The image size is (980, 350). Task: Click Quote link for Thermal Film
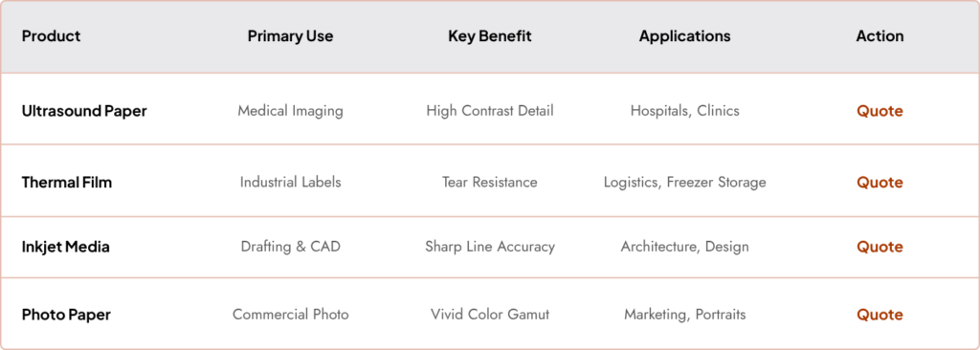point(880,183)
